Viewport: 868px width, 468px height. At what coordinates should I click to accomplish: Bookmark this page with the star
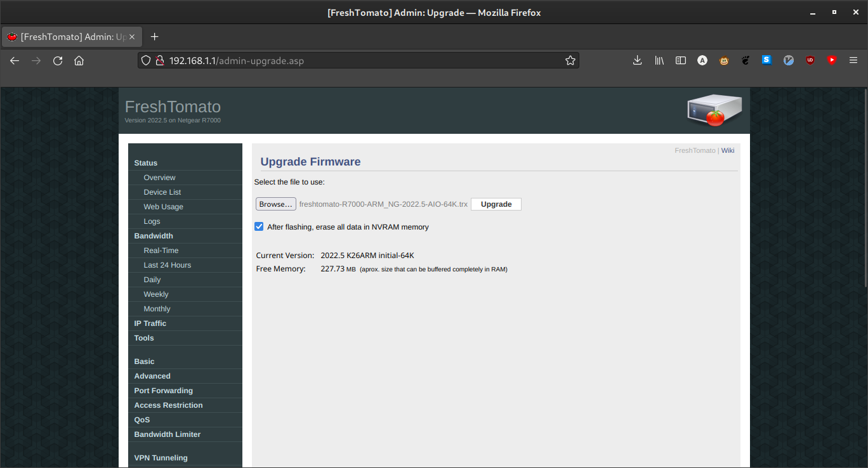pyautogui.click(x=570, y=60)
